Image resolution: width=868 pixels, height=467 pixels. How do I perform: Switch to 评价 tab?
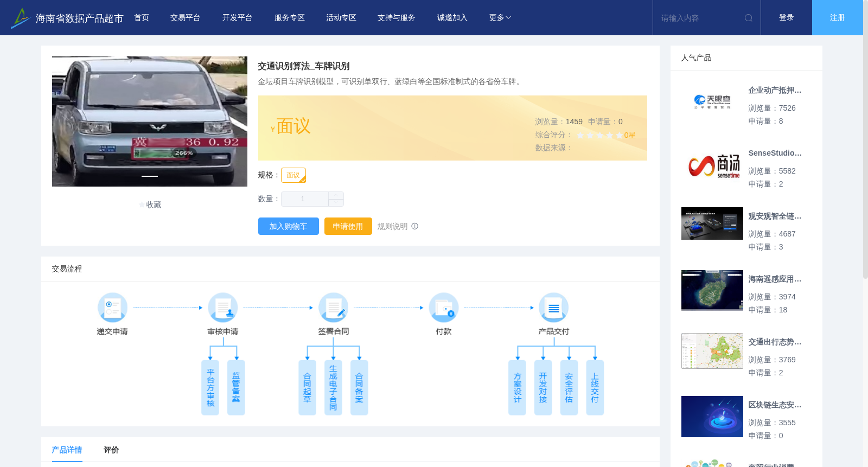[111, 450]
